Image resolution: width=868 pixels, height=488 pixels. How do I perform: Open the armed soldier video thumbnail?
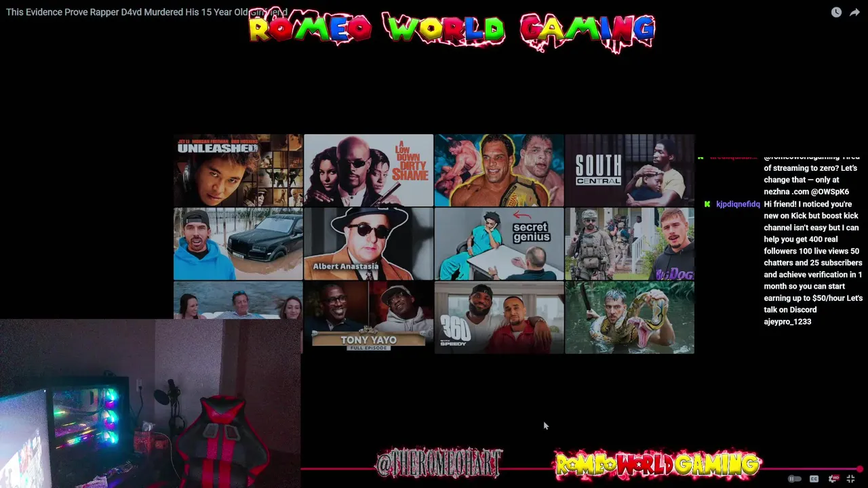tap(629, 243)
